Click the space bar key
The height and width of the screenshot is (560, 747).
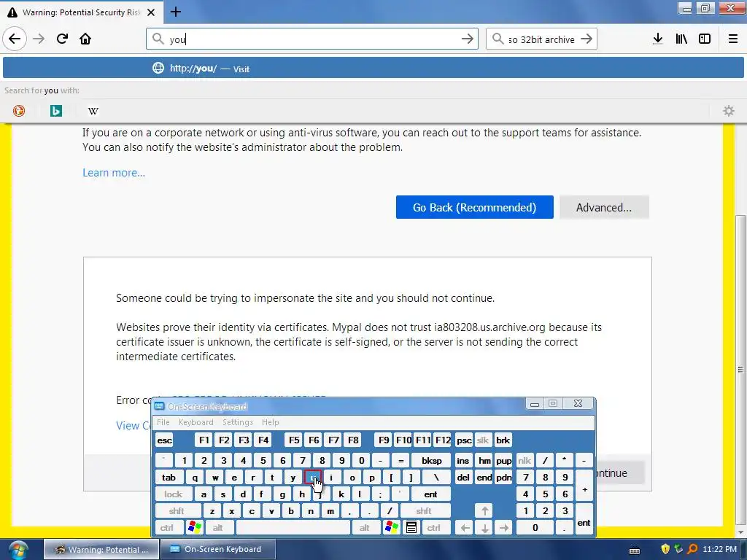[x=293, y=528]
